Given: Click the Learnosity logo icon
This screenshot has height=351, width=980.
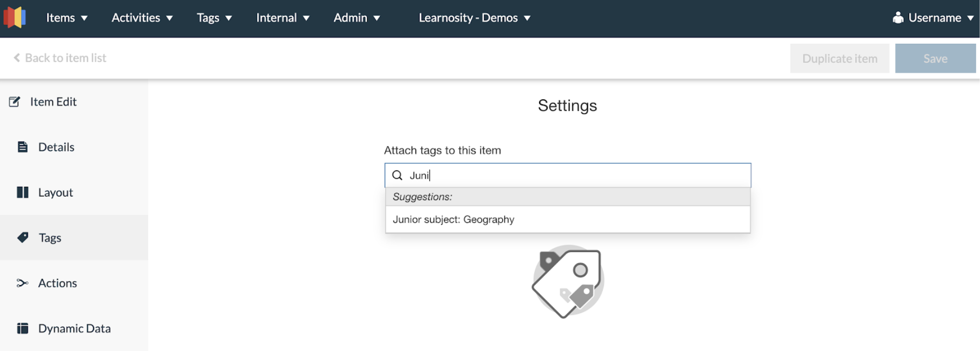Looking at the screenshot, I should point(15,17).
